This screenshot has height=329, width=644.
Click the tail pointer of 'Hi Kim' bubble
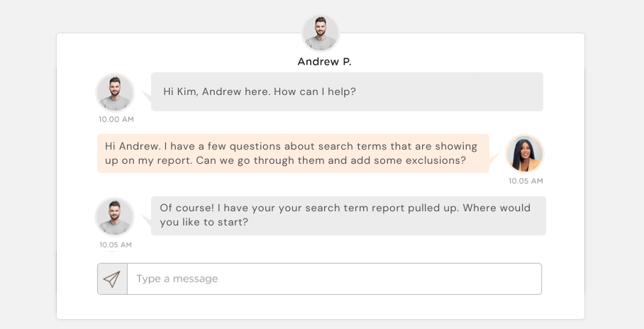point(147,96)
